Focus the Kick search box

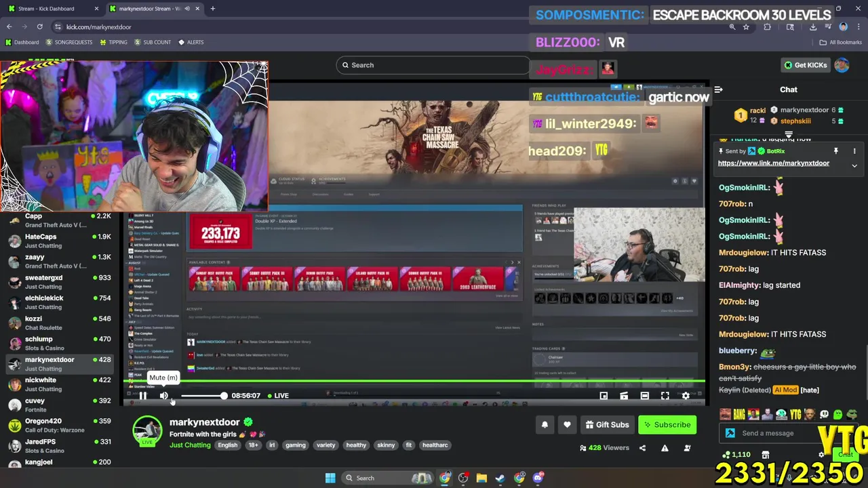pyautogui.click(x=433, y=65)
